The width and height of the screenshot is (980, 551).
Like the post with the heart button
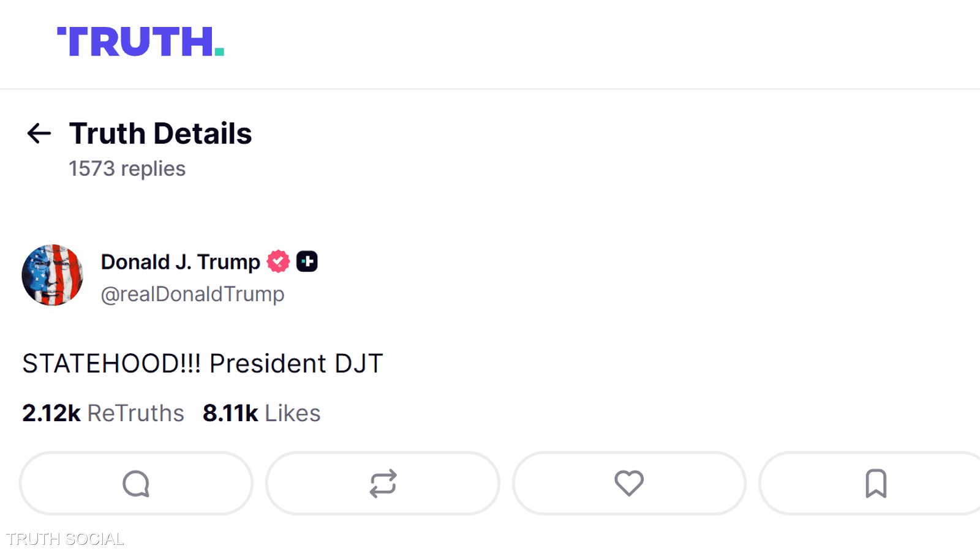(629, 484)
